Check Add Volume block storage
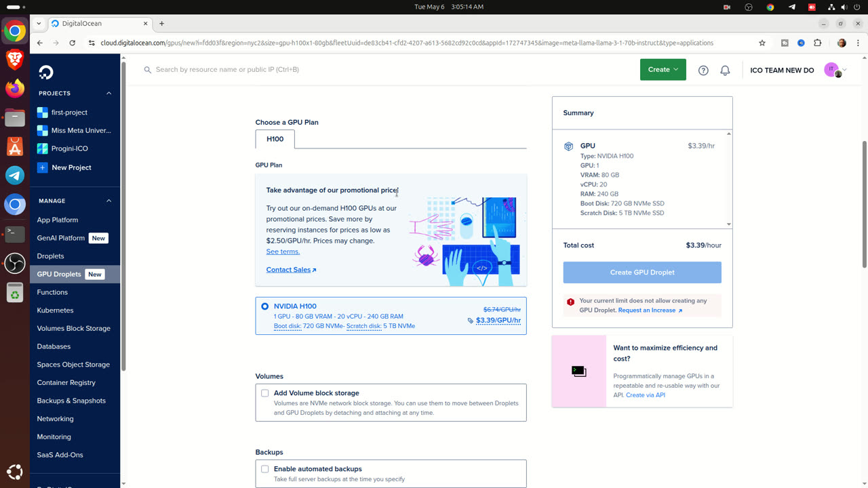The width and height of the screenshot is (868, 488). tap(265, 393)
